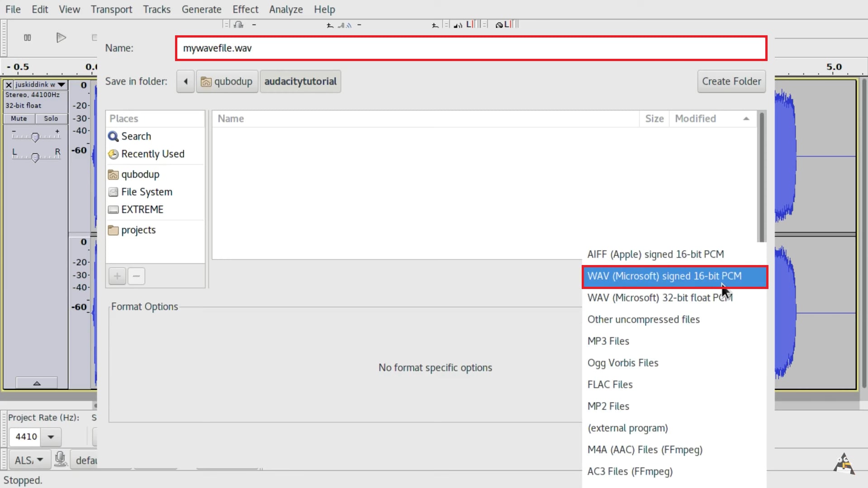Image resolution: width=868 pixels, height=488 pixels.
Task: Adjust the track gain slider
Action: coord(35,136)
